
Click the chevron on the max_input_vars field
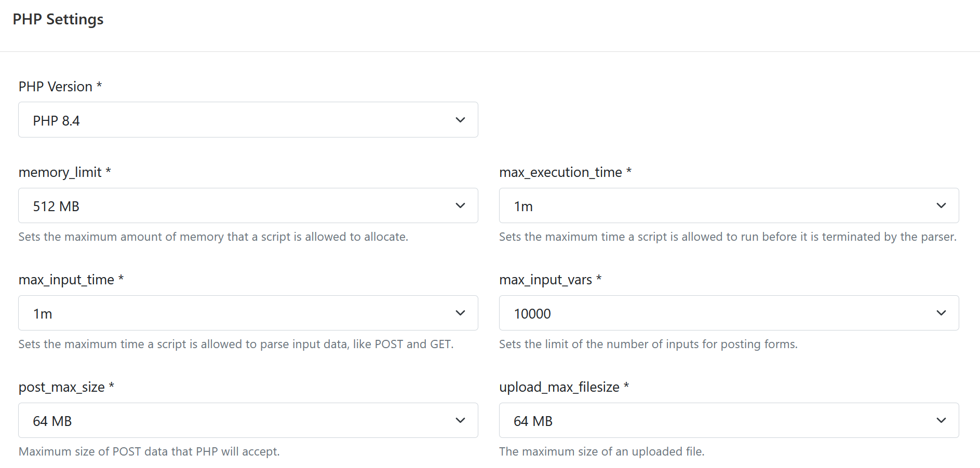pos(941,313)
